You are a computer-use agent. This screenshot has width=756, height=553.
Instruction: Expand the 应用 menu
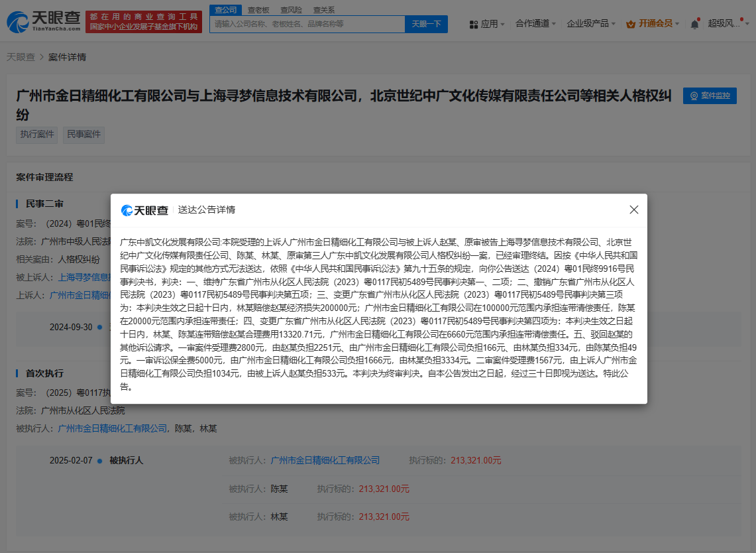coord(487,24)
